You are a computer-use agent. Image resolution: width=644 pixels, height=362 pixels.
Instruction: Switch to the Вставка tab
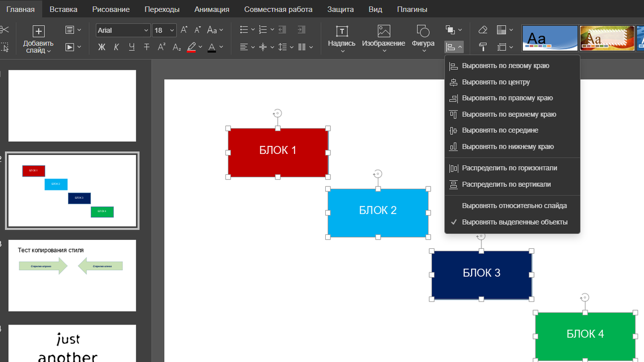point(63,9)
